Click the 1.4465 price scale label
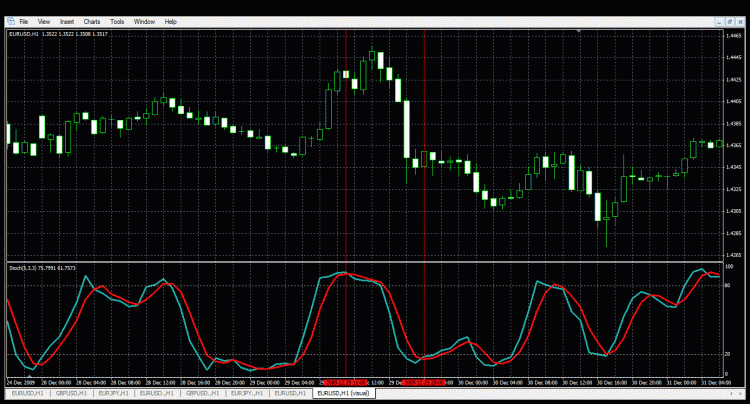The image size is (750, 404). pos(734,36)
